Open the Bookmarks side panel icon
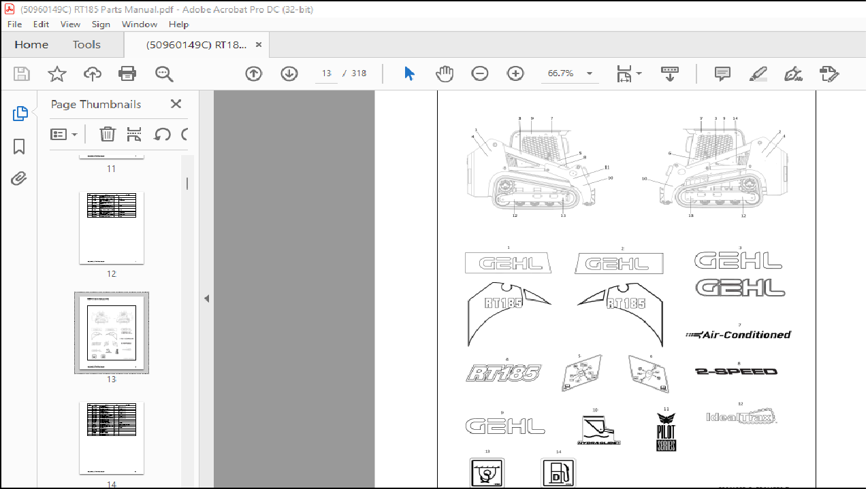 coord(19,146)
